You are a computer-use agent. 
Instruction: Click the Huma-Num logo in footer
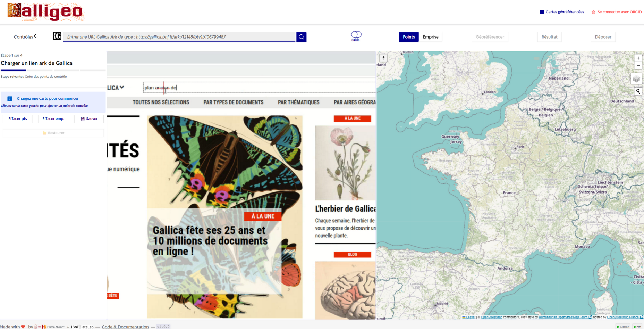pyautogui.click(x=53, y=327)
